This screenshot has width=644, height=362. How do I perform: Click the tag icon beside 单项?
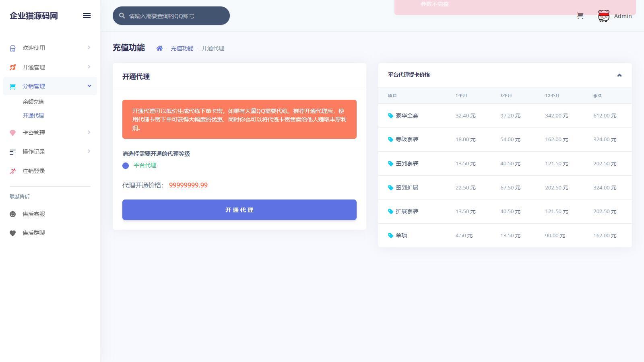click(x=390, y=236)
